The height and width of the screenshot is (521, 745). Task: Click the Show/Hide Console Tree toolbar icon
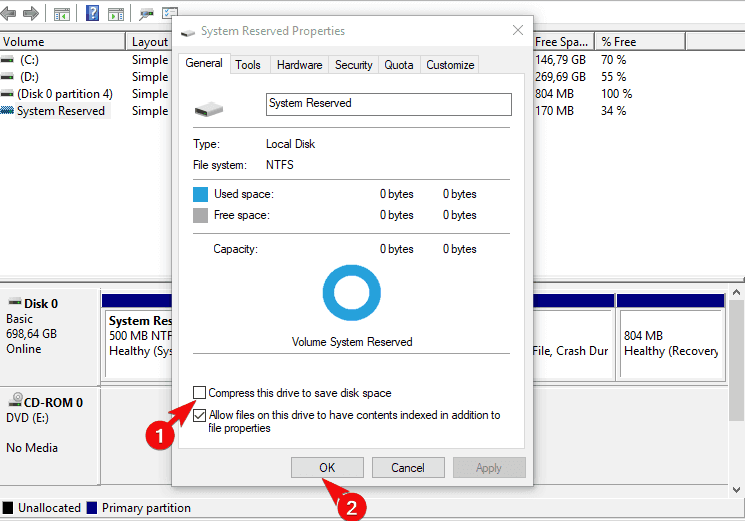[x=62, y=14]
